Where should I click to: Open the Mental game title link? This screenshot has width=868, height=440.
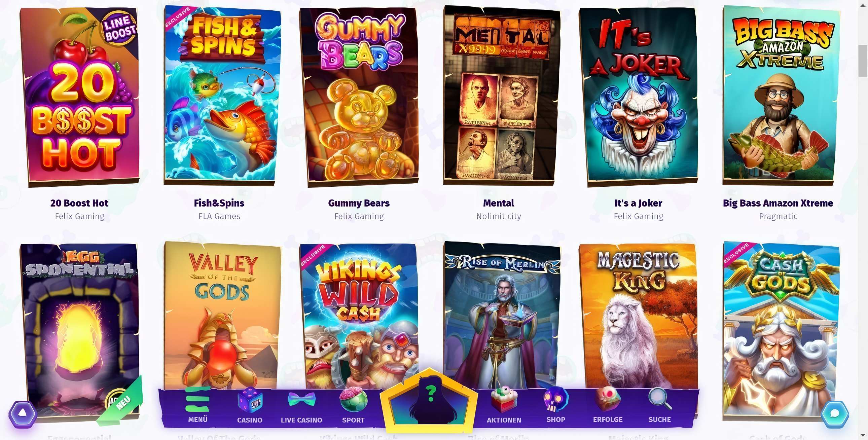tap(498, 203)
